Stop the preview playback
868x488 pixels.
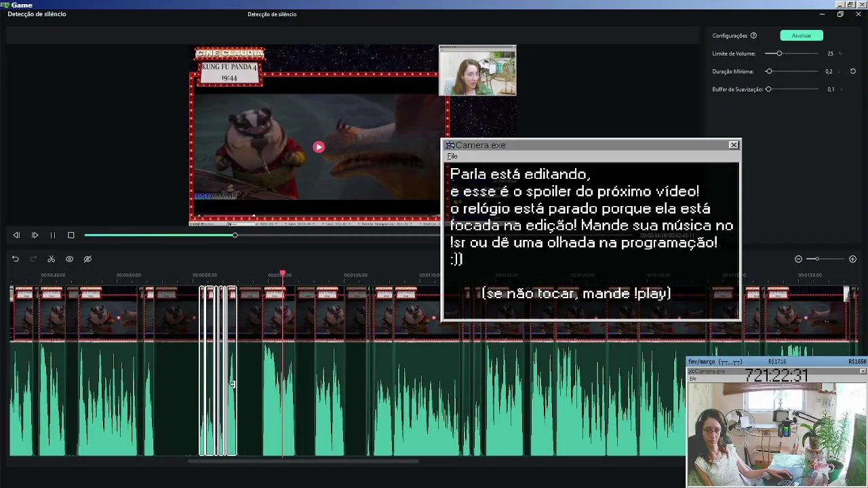click(71, 235)
